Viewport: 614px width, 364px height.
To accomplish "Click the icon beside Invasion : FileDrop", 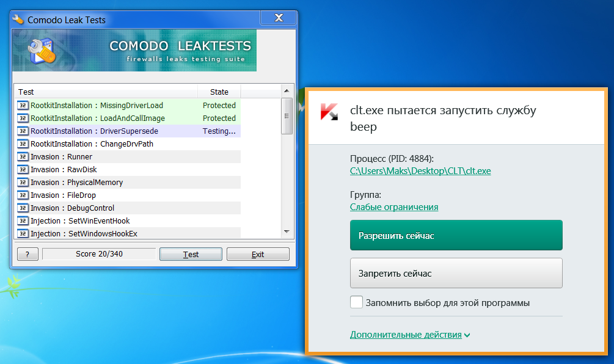I will coord(23,195).
